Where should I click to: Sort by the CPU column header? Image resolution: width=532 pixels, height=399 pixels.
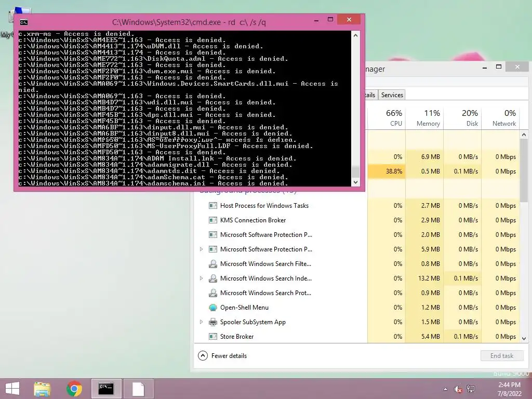[x=387, y=118]
